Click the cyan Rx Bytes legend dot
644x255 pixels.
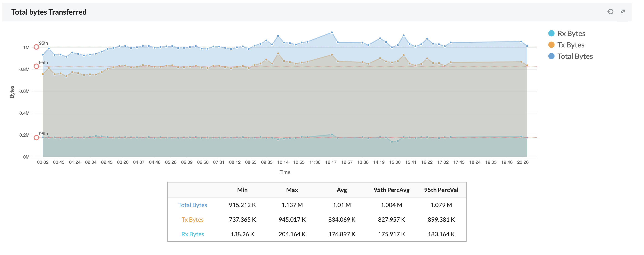pos(552,33)
